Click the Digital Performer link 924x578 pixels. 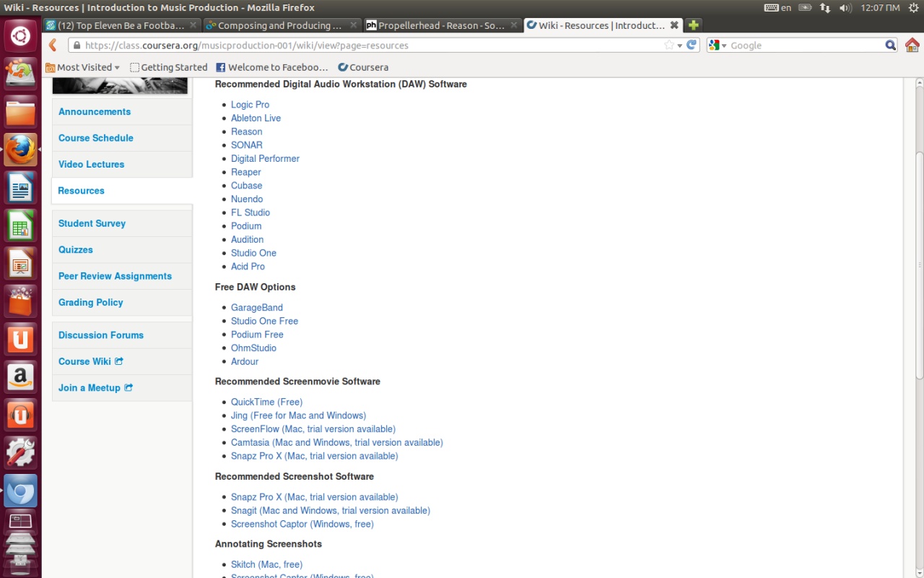pos(265,159)
